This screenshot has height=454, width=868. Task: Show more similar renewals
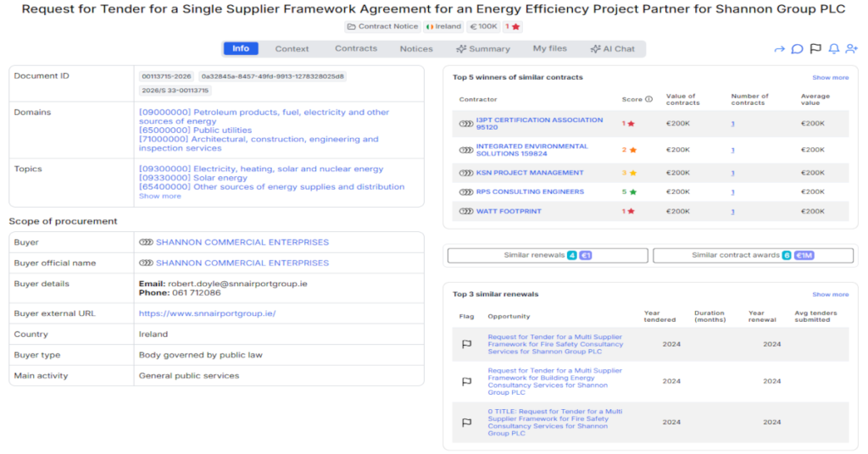point(831,294)
